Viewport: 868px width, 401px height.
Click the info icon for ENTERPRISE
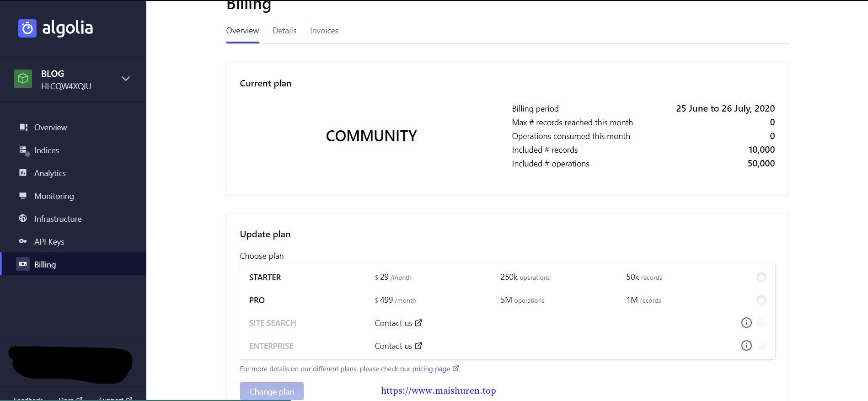tap(746, 346)
